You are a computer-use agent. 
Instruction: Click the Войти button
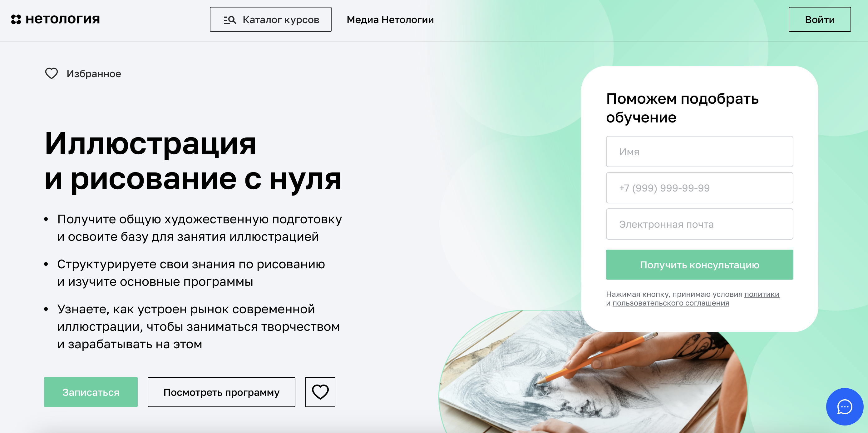[820, 20]
